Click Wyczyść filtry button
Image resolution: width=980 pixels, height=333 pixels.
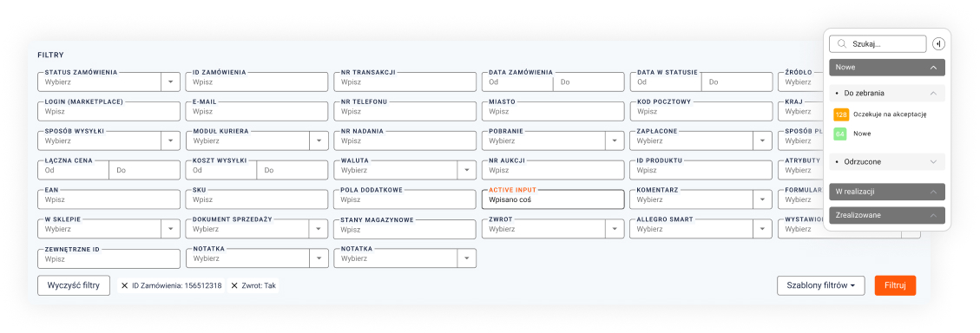(74, 285)
